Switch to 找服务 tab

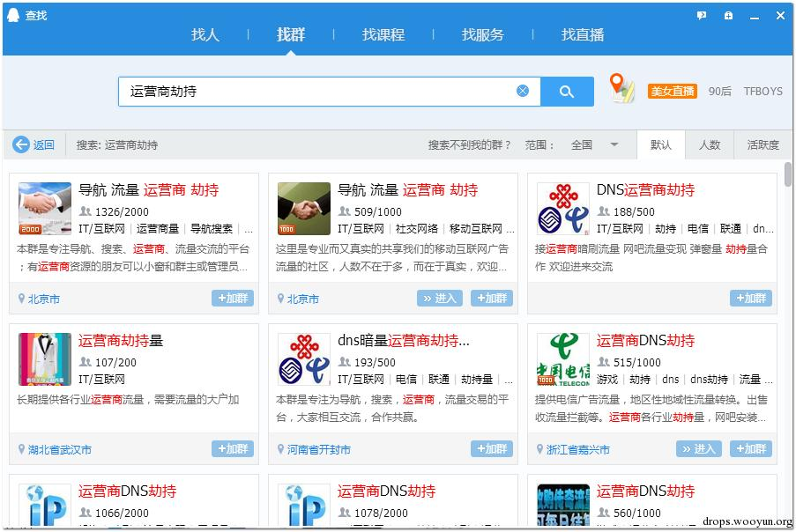click(483, 34)
